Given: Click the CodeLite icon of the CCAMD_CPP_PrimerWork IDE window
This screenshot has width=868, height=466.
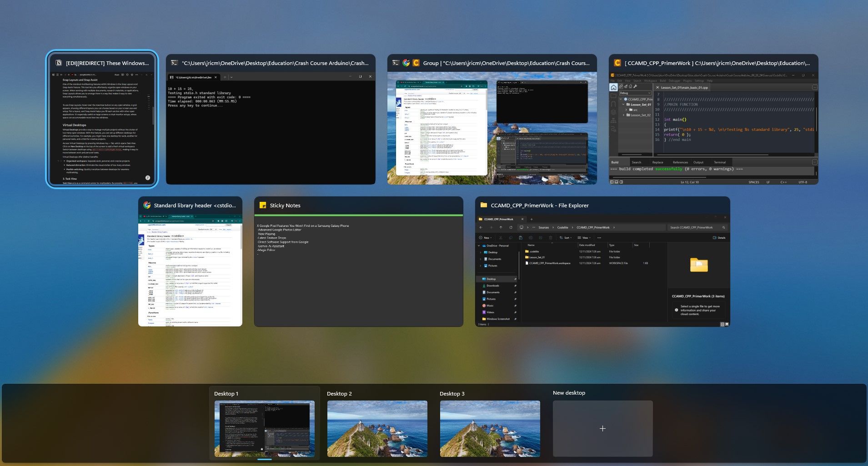Looking at the screenshot, I should click(617, 63).
